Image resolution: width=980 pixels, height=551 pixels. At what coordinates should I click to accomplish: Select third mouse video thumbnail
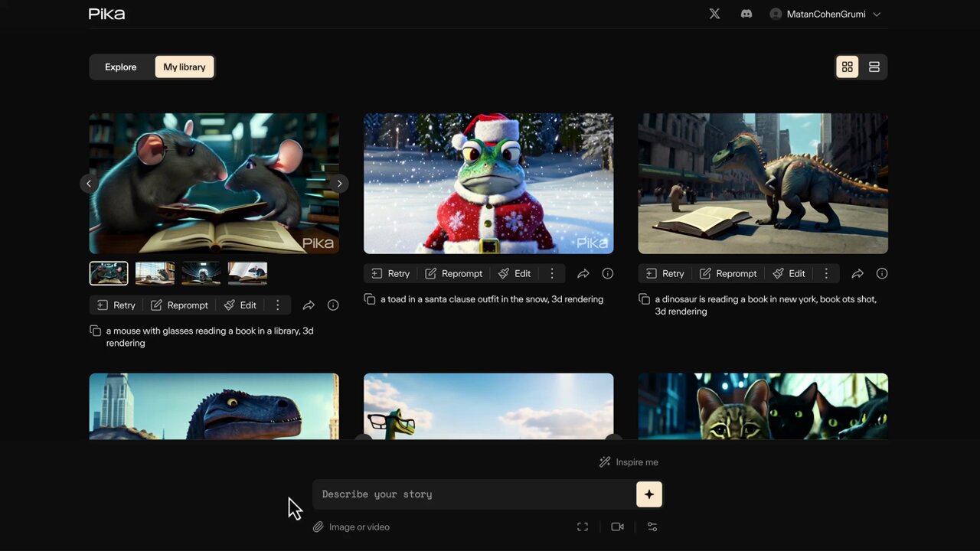point(201,273)
